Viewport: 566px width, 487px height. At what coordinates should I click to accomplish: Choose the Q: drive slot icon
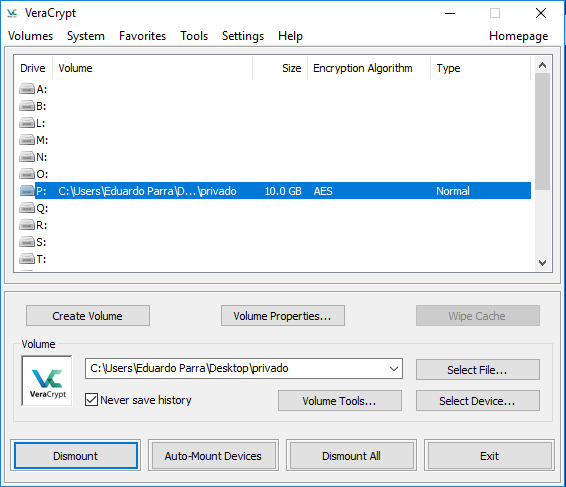click(x=27, y=208)
